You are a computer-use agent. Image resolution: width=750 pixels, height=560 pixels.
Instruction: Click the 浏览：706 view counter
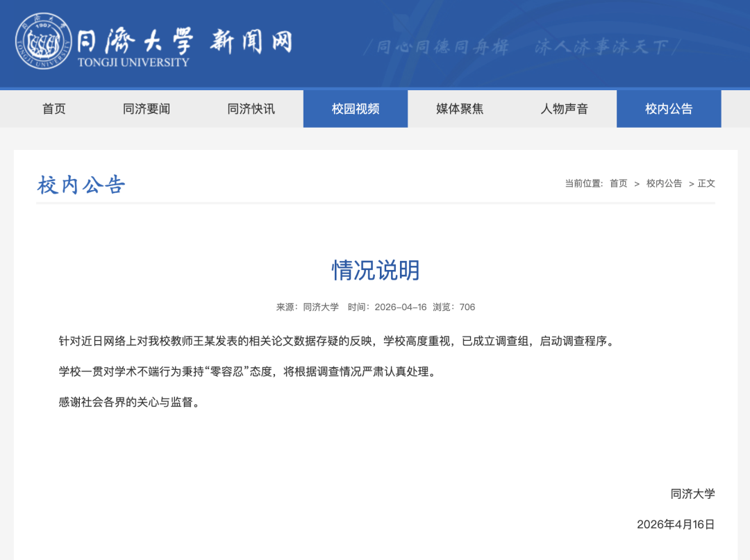[x=454, y=307]
